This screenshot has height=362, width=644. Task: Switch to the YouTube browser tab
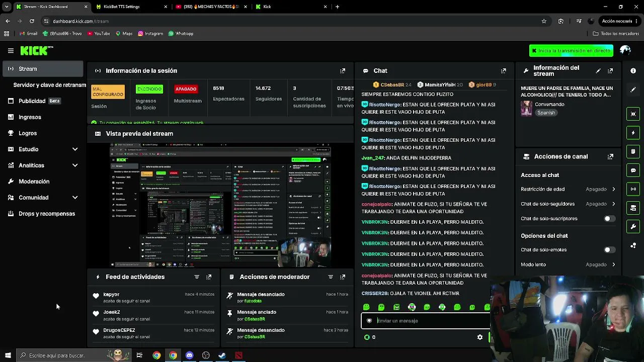click(211, 7)
